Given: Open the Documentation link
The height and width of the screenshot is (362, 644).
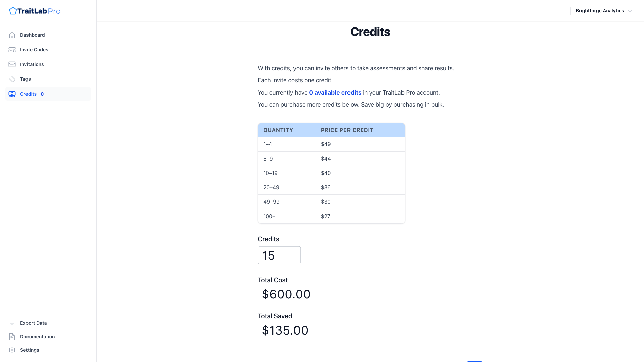Looking at the screenshot, I should click(x=37, y=337).
